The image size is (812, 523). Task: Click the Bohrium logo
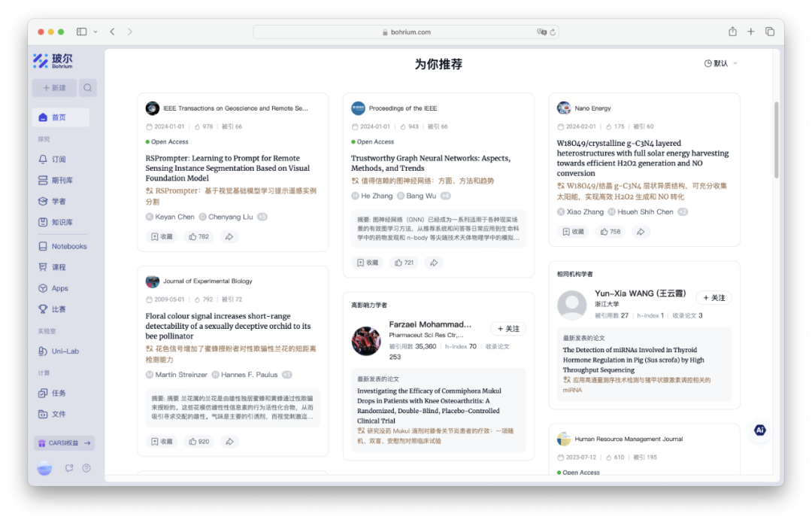click(53, 61)
